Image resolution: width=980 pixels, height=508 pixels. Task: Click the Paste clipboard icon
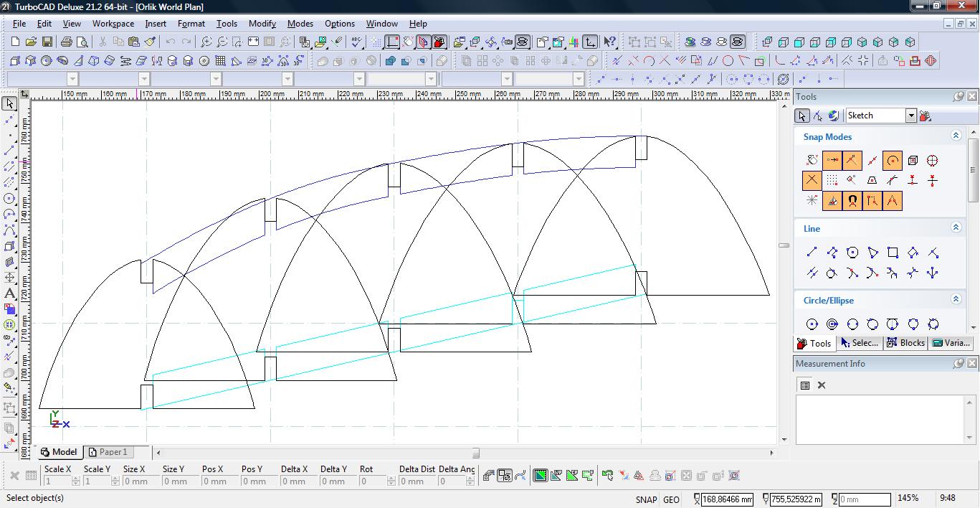[x=133, y=42]
